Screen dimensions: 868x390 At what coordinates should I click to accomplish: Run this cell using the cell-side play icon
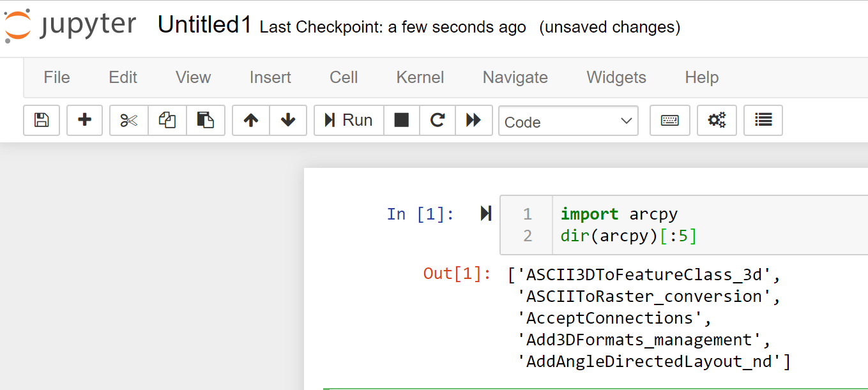click(486, 213)
